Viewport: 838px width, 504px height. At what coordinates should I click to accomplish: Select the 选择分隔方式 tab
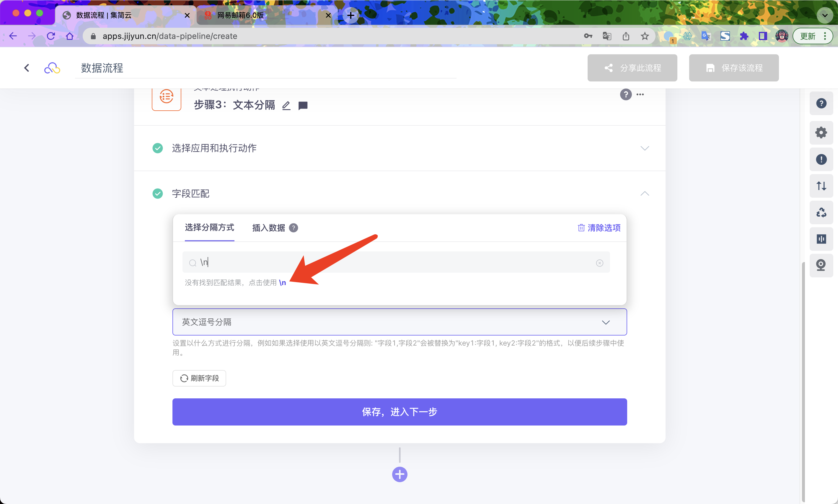point(209,228)
